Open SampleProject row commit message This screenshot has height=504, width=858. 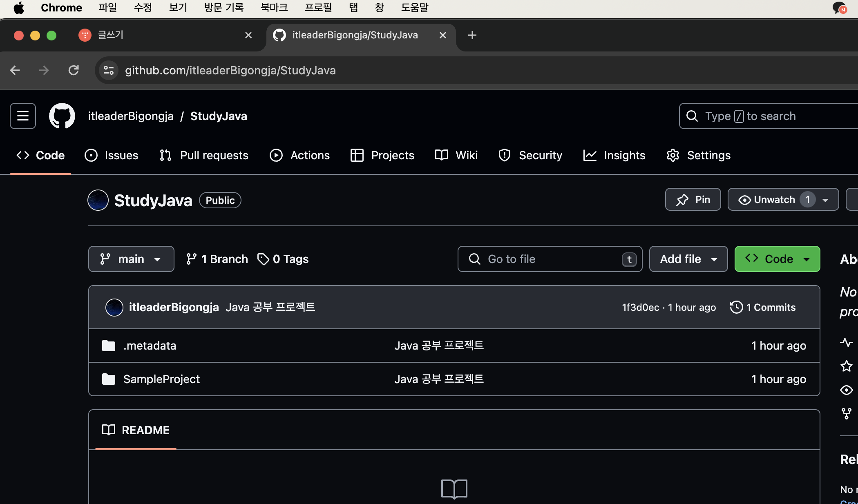pos(439,379)
